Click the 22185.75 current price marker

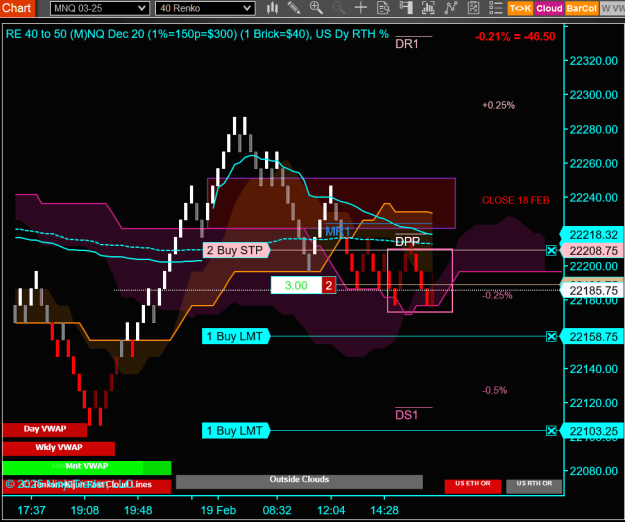pyautogui.click(x=593, y=290)
